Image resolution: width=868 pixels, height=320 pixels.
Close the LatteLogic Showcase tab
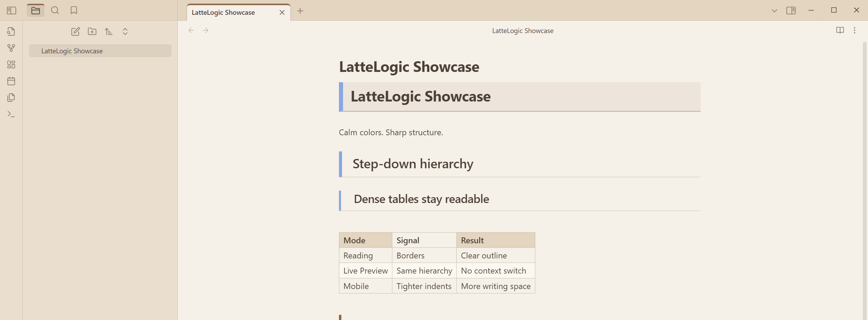point(282,13)
